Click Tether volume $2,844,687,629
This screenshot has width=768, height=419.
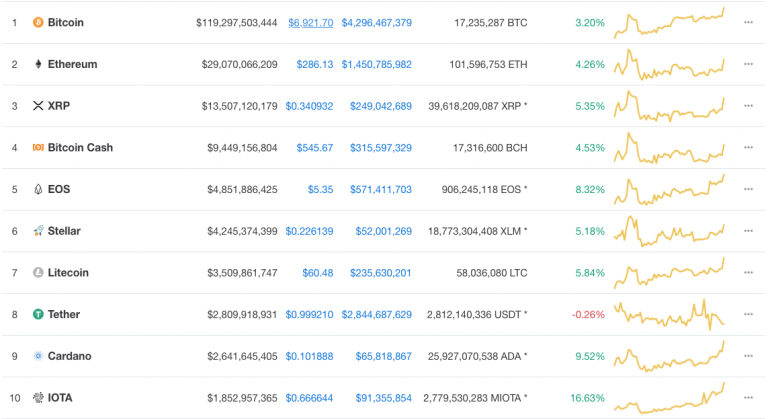coord(377,314)
